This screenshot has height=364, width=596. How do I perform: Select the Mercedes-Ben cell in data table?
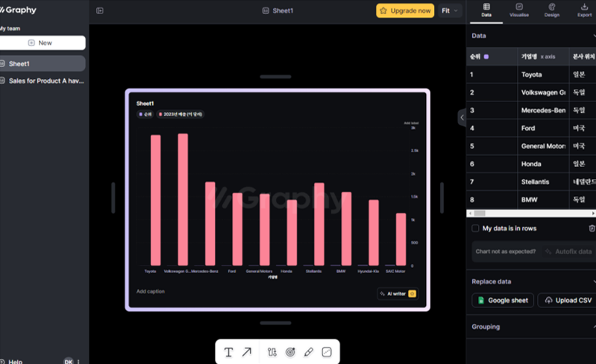[x=543, y=110]
